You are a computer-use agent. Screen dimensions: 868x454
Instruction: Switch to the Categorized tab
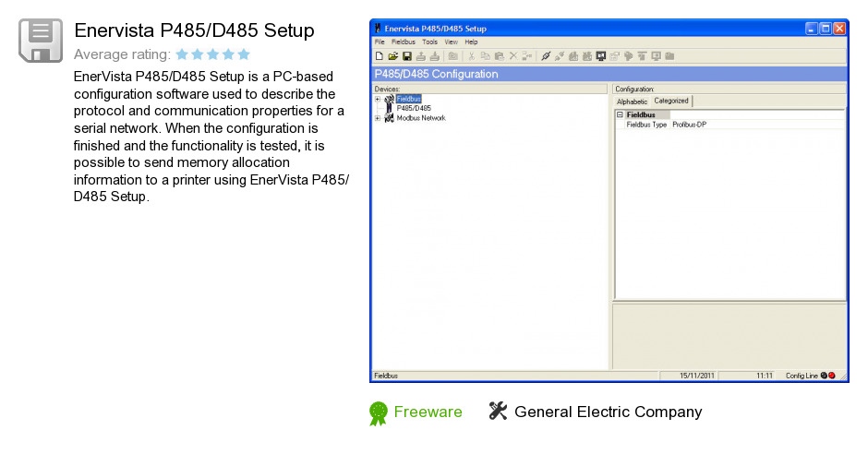[671, 101]
